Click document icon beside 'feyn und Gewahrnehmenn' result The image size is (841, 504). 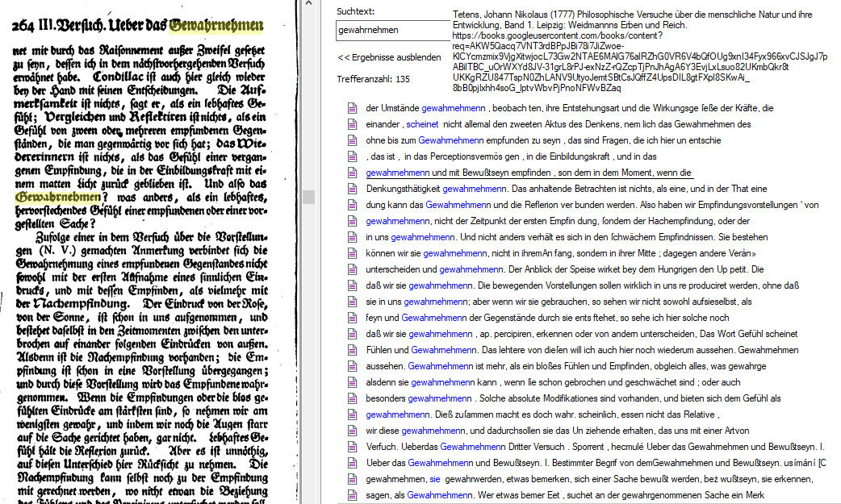352,318
